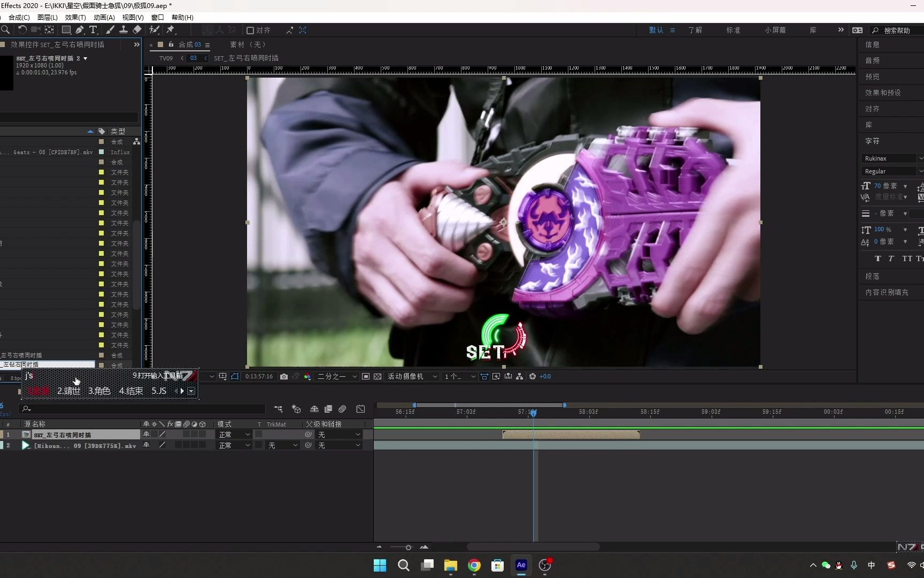Click the composition mini-flowchart icon in timeline

pos(278,409)
